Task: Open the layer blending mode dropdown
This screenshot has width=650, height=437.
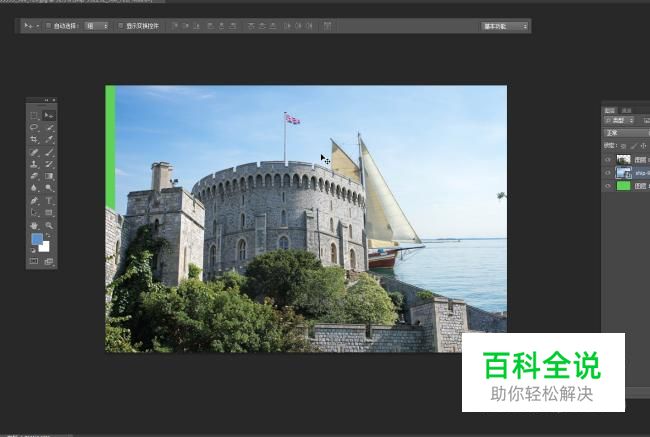Action: 626,133
